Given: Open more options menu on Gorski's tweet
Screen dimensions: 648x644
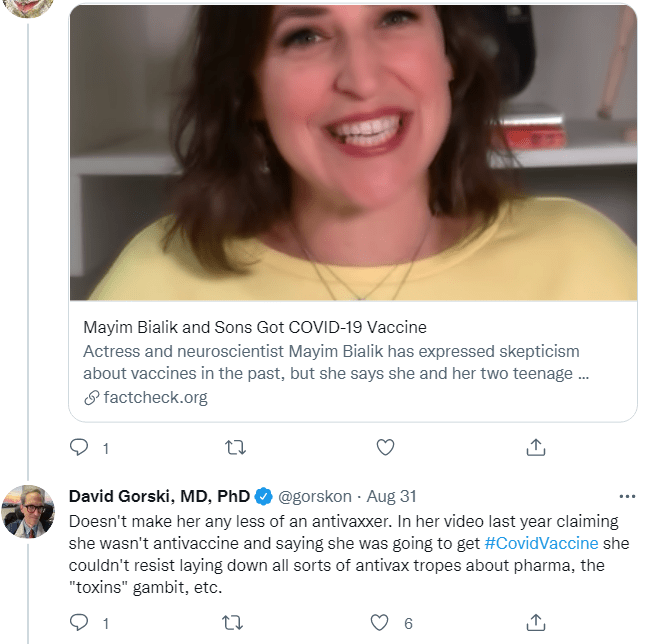Looking at the screenshot, I should pyautogui.click(x=627, y=496).
